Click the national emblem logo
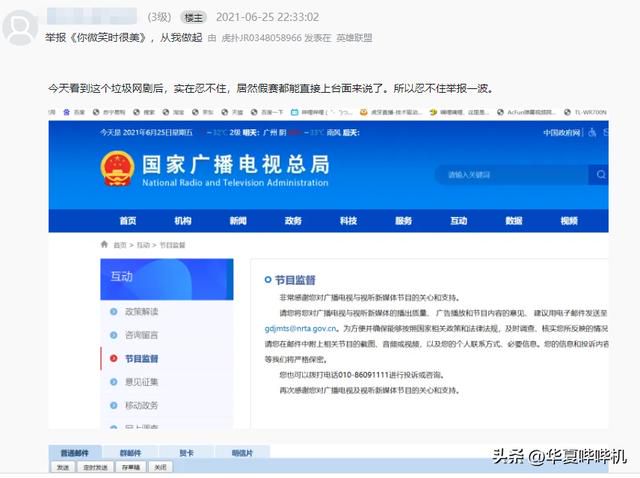This screenshot has width=640, height=478. 118,169
